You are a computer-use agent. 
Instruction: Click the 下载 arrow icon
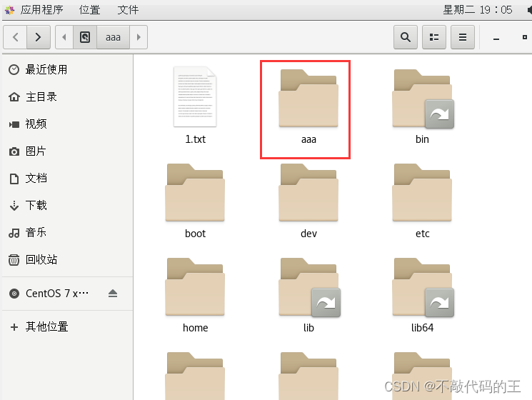(x=14, y=206)
